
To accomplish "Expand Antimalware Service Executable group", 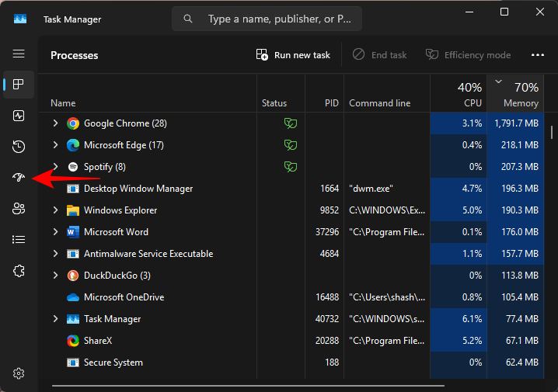I will click(55, 253).
